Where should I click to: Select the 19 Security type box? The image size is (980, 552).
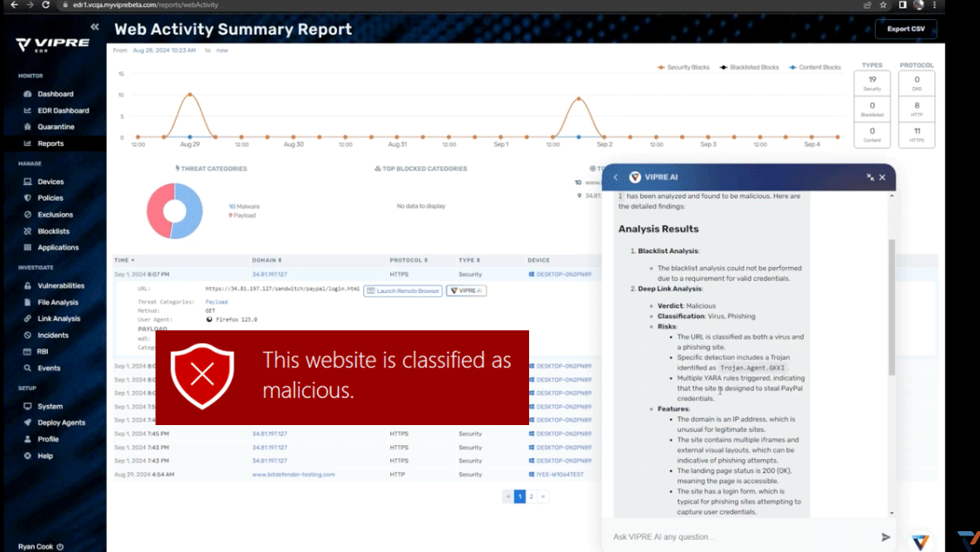click(872, 83)
